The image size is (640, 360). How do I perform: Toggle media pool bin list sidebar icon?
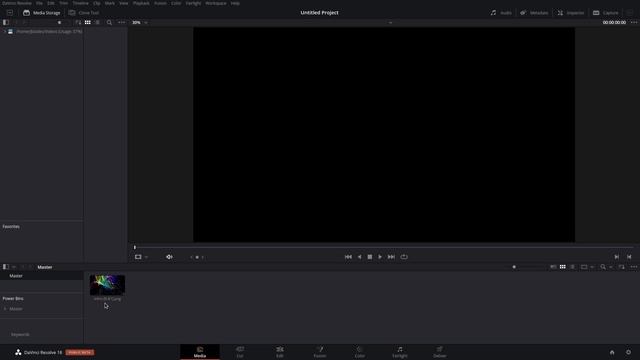[6, 267]
